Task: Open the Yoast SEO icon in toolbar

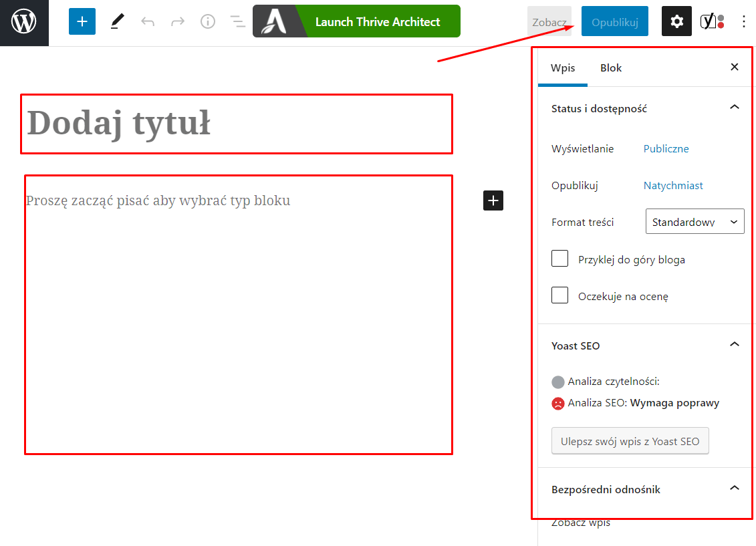Action: (712, 22)
